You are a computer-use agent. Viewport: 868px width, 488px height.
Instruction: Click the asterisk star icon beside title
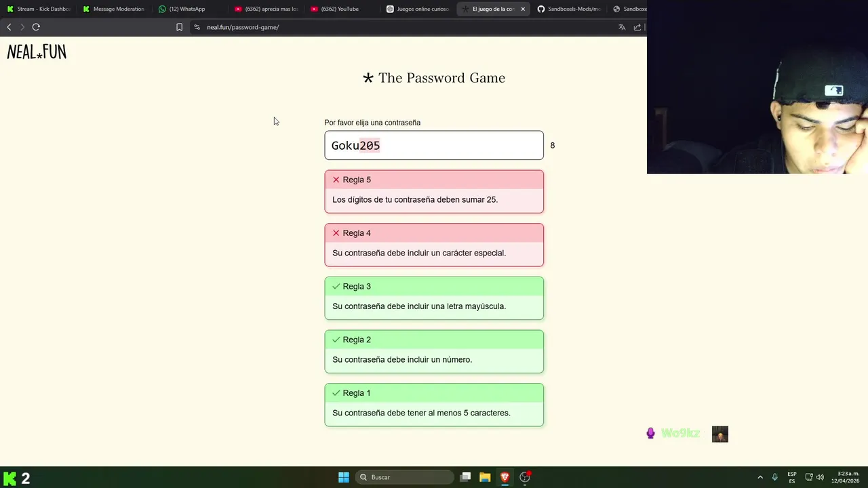point(368,78)
